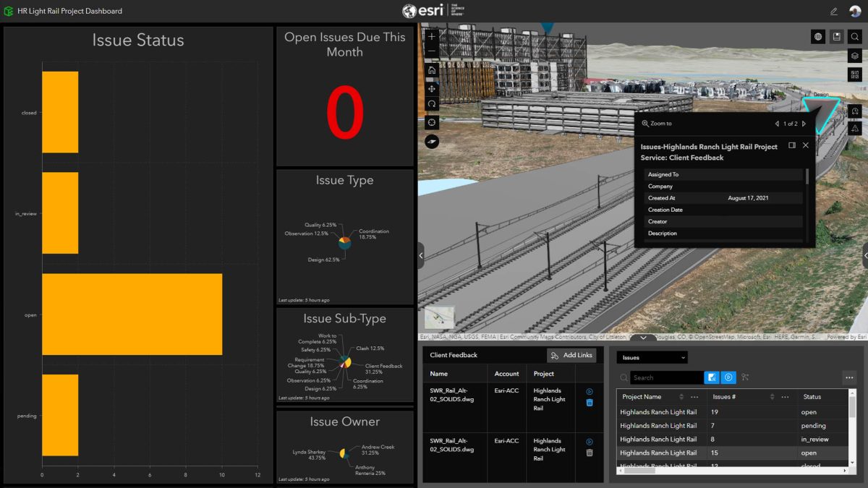Click inside the Issues search input field
Screen dimensions: 868x488
pyautogui.click(x=665, y=377)
